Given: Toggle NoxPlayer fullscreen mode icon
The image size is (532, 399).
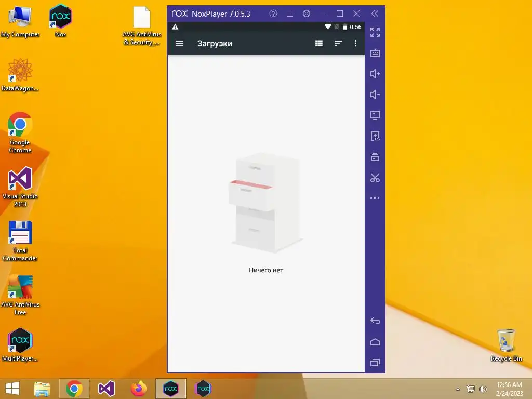Looking at the screenshot, I should click(375, 32).
